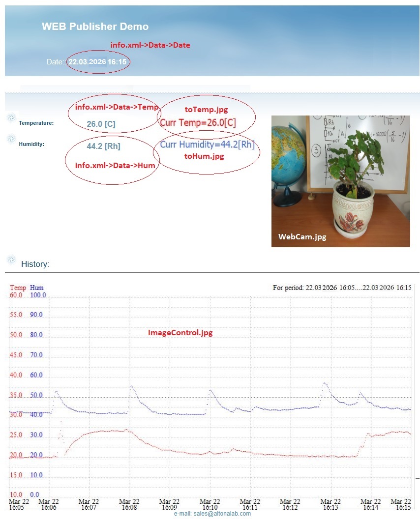Click the red Temp axis legend label
Screen dimensions: 420x522
pyautogui.click(x=18, y=288)
